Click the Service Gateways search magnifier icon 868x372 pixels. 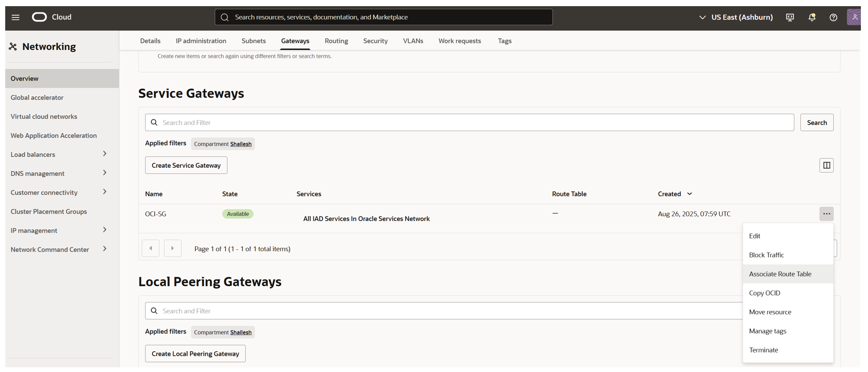coord(154,123)
